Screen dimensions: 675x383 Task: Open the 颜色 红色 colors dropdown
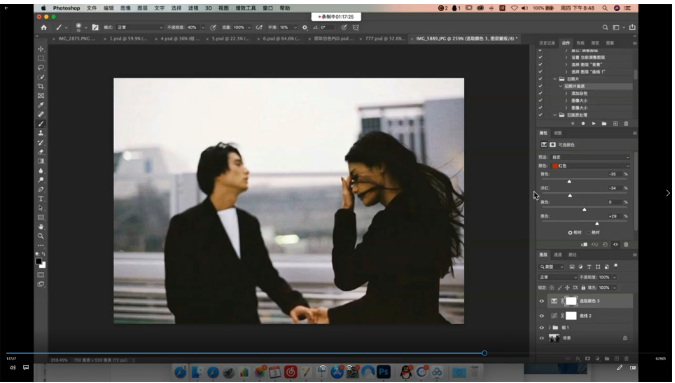(590, 166)
